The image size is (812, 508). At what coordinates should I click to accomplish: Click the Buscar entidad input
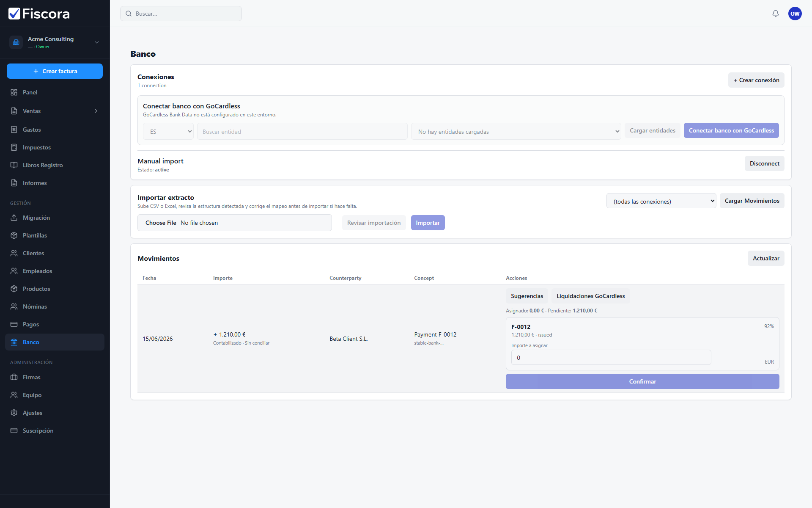pos(302,132)
